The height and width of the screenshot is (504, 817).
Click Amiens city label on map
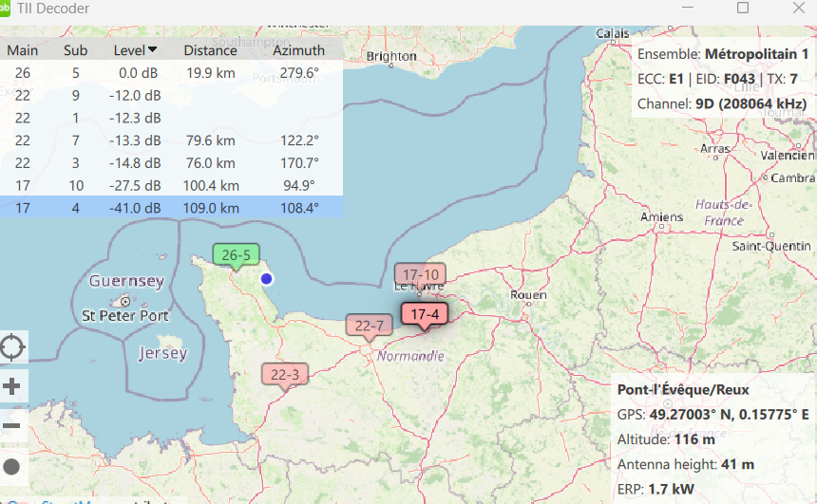point(662,217)
